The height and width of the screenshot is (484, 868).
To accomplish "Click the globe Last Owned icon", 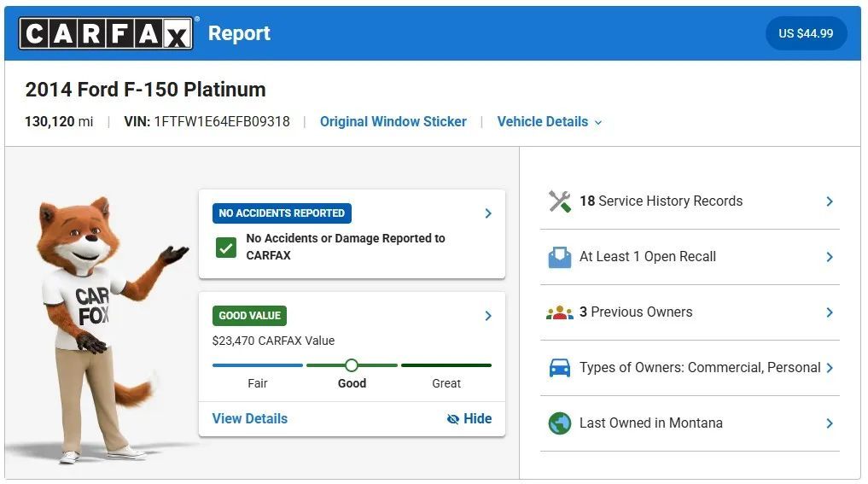I will click(x=560, y=423).
